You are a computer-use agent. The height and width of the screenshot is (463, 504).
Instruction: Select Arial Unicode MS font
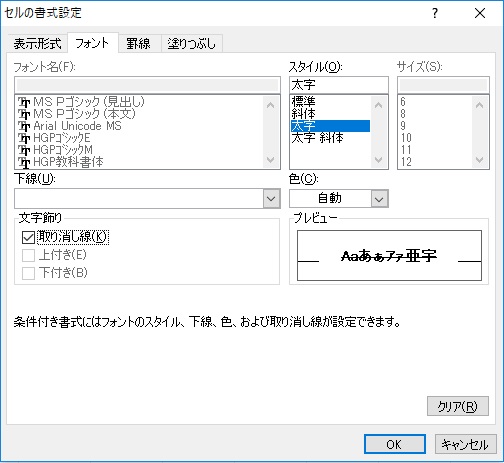[77, 126]
